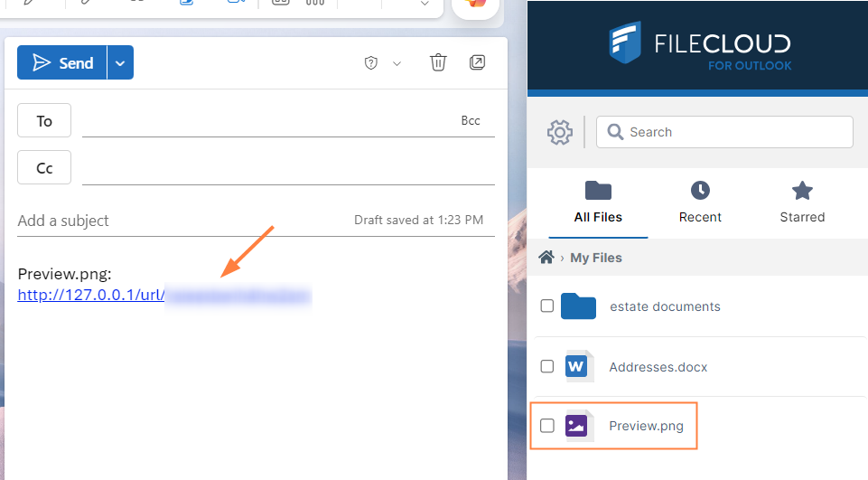The height and width of the screenshot is (480, 868).
Task: Discard draft with the trash icon
Action: click(438, 62)
